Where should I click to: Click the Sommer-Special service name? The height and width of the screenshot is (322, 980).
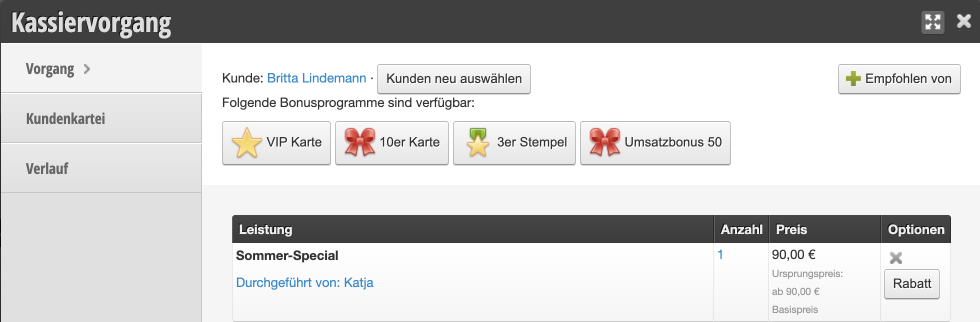(x=287, y=255)
